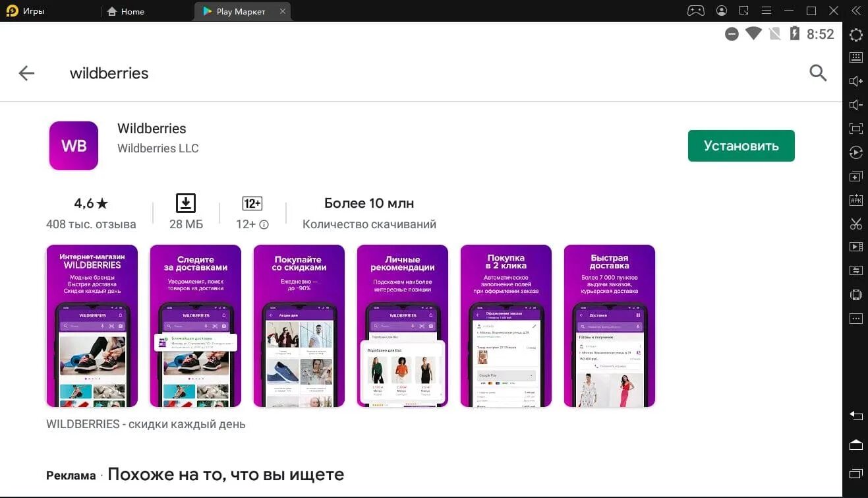Click the do-not-disturb status icon
This screenshot has width=868, height=498.
click(731, 34)
